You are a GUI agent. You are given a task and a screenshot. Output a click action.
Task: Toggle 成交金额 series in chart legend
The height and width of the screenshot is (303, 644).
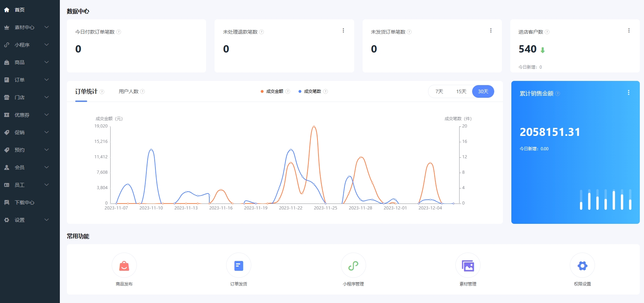pos(272,91)
